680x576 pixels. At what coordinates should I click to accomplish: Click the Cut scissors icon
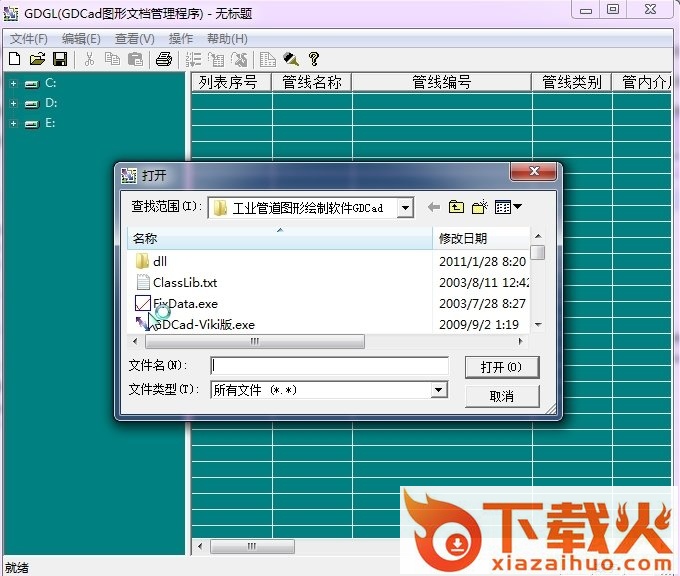(x=89, y=59)
